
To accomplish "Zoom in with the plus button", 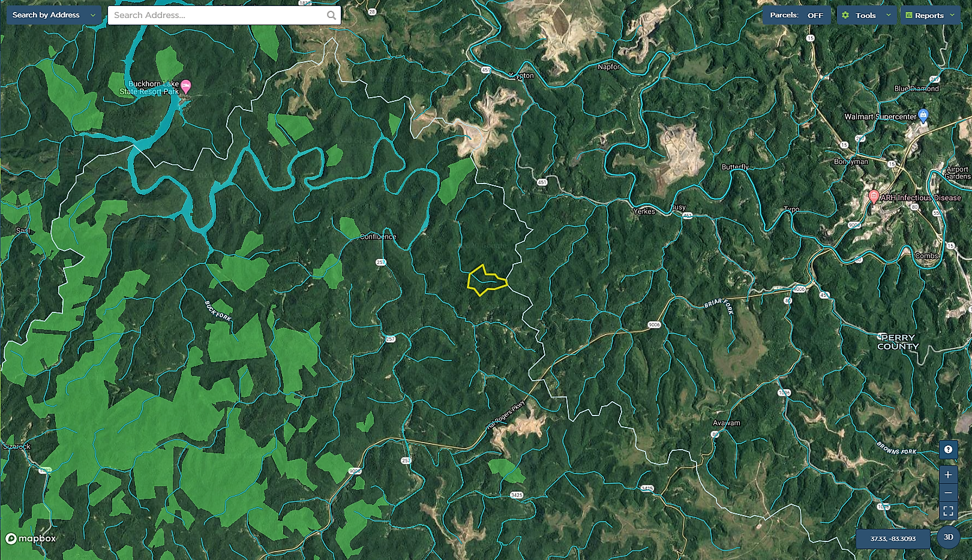I will click(x=948, y=474).
